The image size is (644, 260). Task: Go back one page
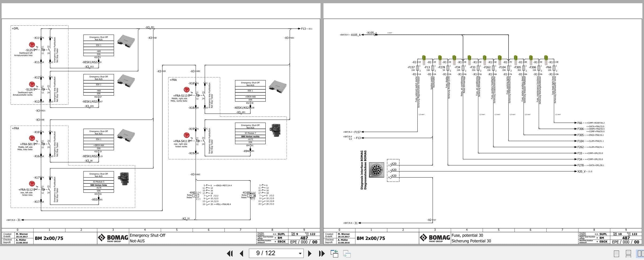pyautogui.click(x=242, y=253)
